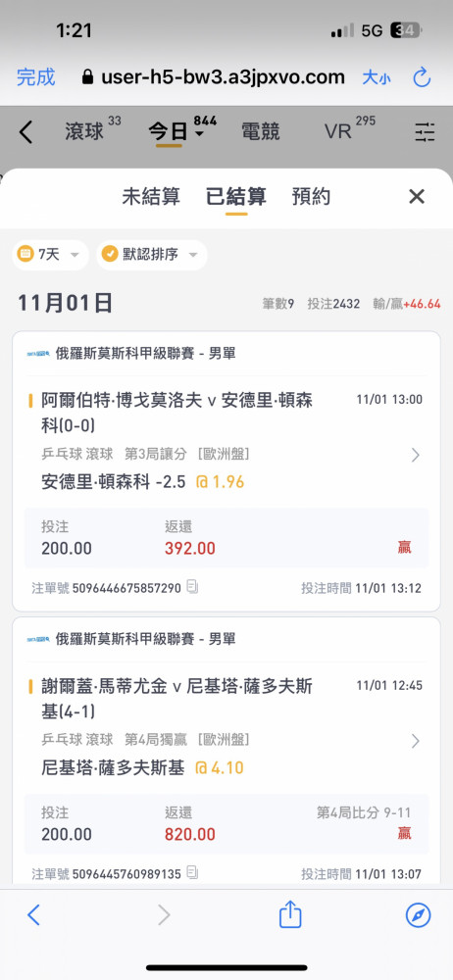Expand the 今日 dropdown arrow
This screenshot has height=980, width=453.
pyautogui.click(x=199, y=133)
